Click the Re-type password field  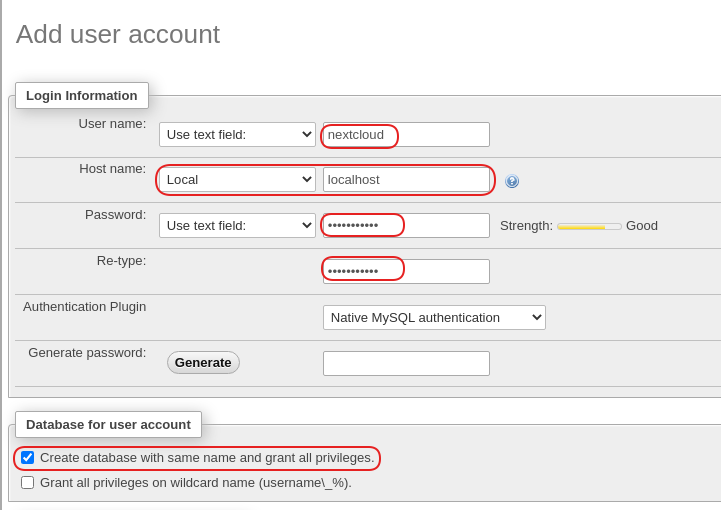pyautogui.click(x=406, y=271)
